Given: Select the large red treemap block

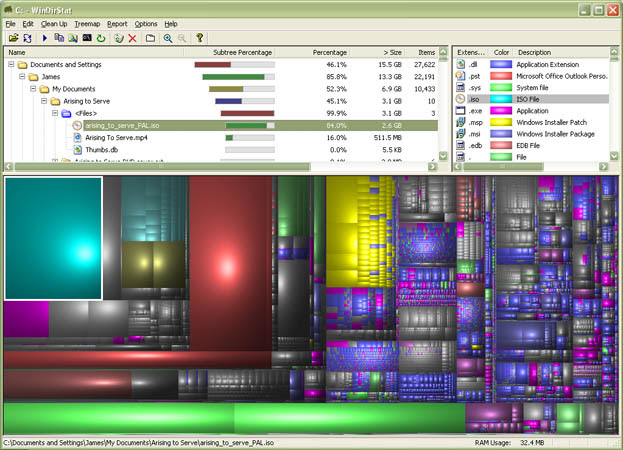Looking at the screenshot, I should pos(231,263).
